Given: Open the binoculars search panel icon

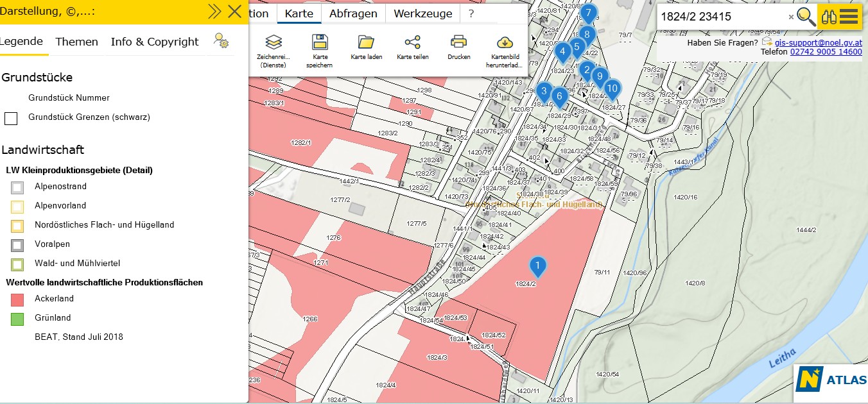Looking at the screenshot, I should click(x=829, y=17).
